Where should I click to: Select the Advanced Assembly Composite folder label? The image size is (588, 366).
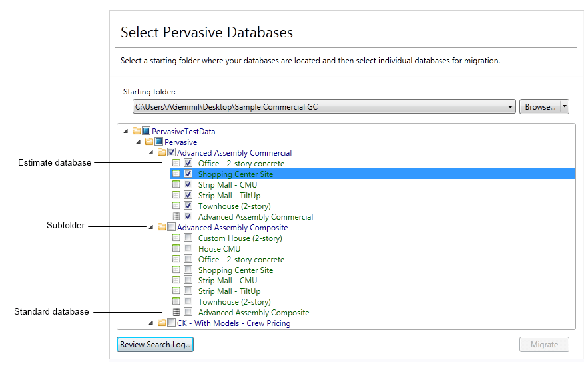[x=232, y=228]
